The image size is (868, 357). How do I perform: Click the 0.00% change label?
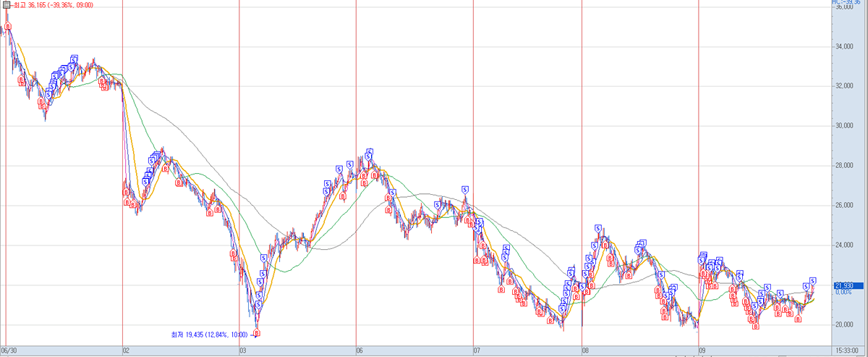coord(844,292)
